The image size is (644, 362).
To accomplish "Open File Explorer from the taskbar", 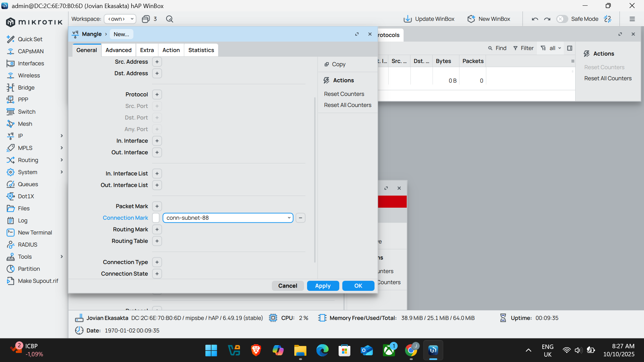I will [x=300, y=351].
